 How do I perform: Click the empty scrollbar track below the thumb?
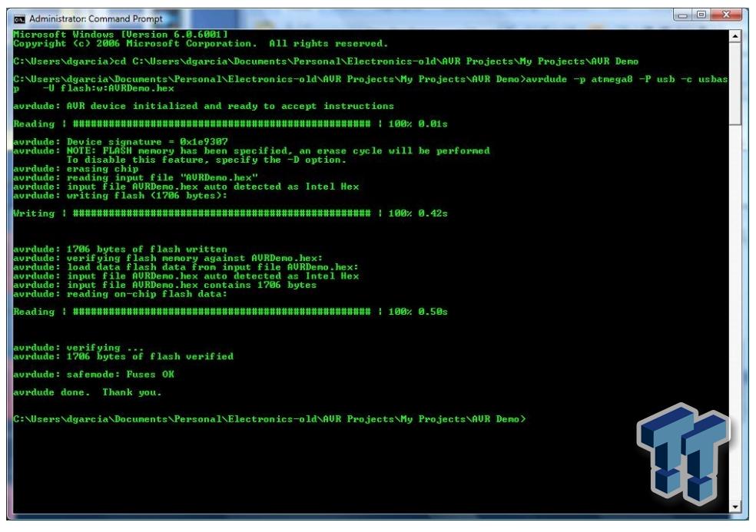click(735, 307)
